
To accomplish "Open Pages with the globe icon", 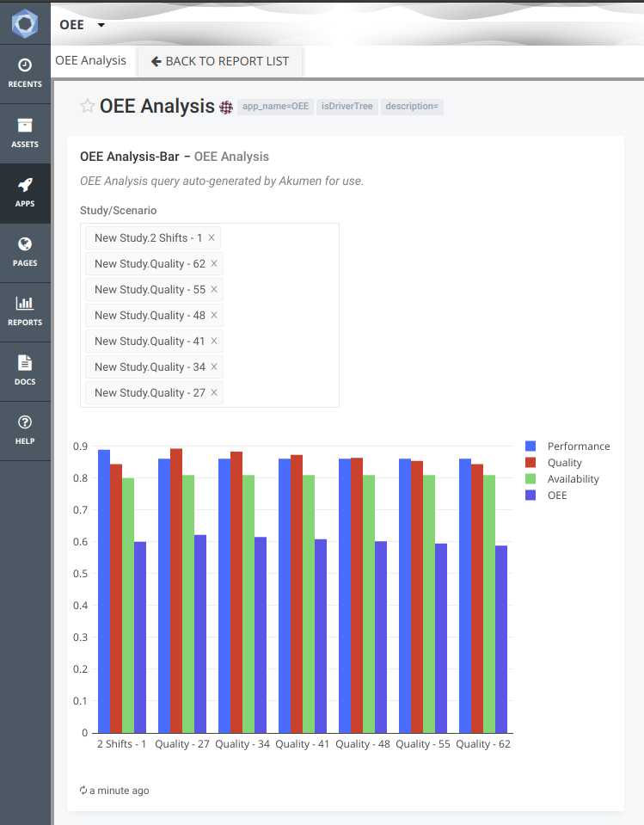I will [x=25, y=251].
